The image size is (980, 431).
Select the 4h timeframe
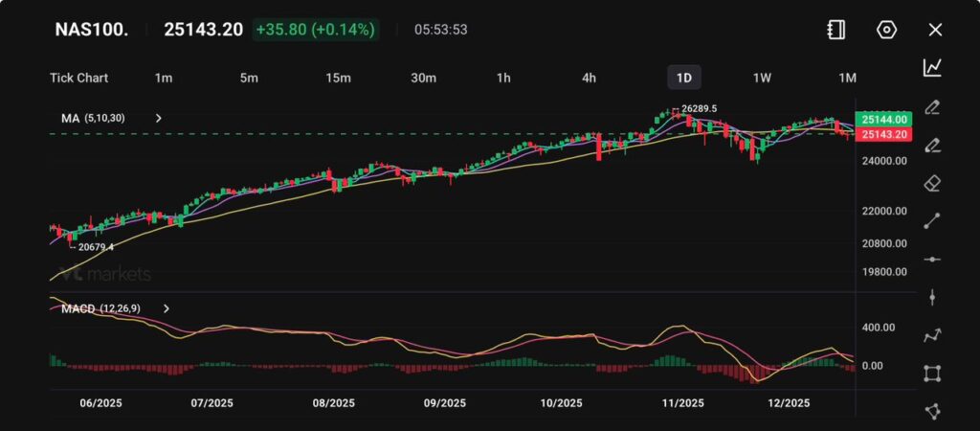(x=589, y=78)
